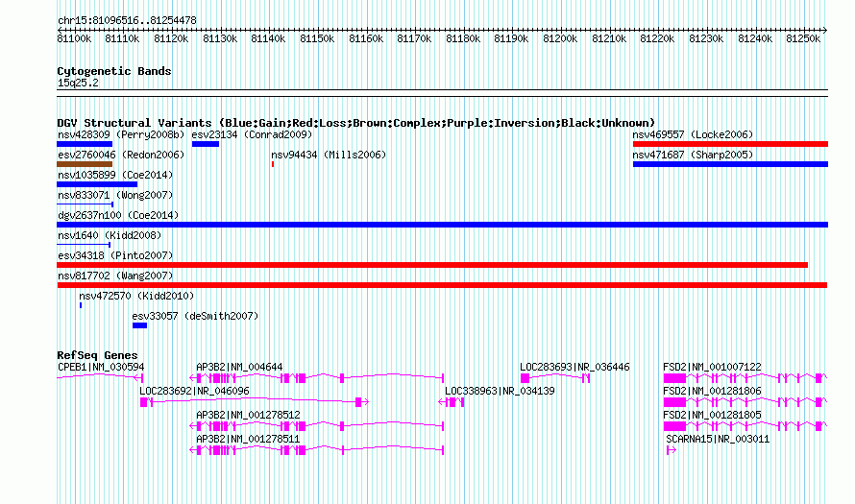The image size is (855, 504).
Task: Select the blue bar under nsv428309
Action: tap(85, 144)
